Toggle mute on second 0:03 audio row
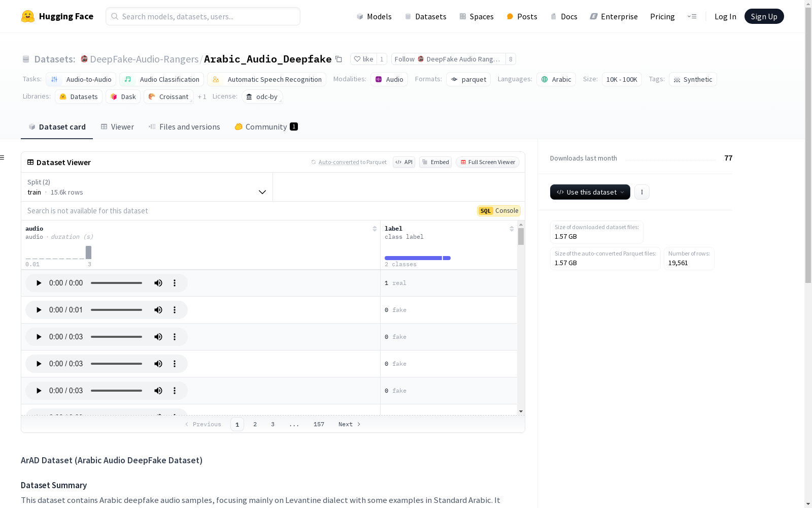The image size is (812, 508). point(158,364)
